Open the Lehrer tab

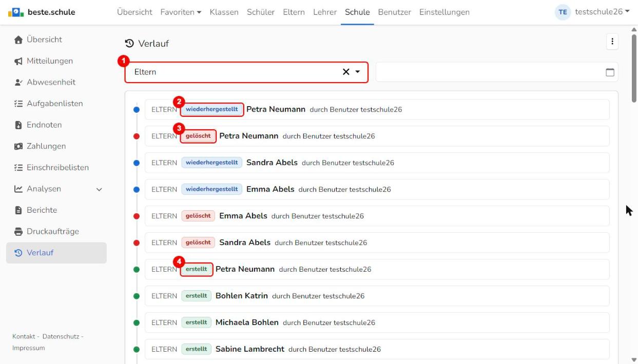[x=325, y=12]
